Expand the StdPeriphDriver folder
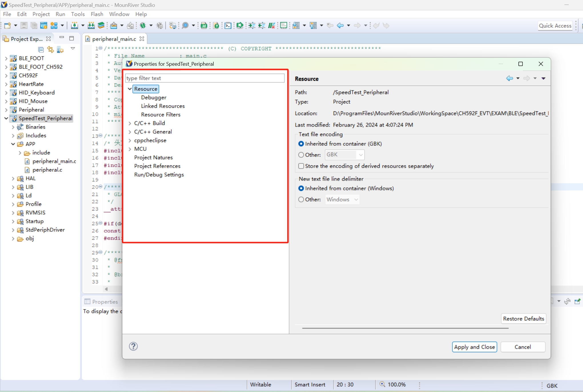The image size is (583, 392). pyautogui.click(x=13, y=230)
